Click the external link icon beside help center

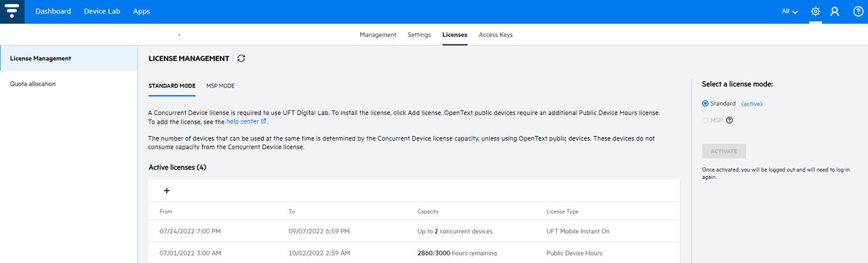click(x=264, y=121)
